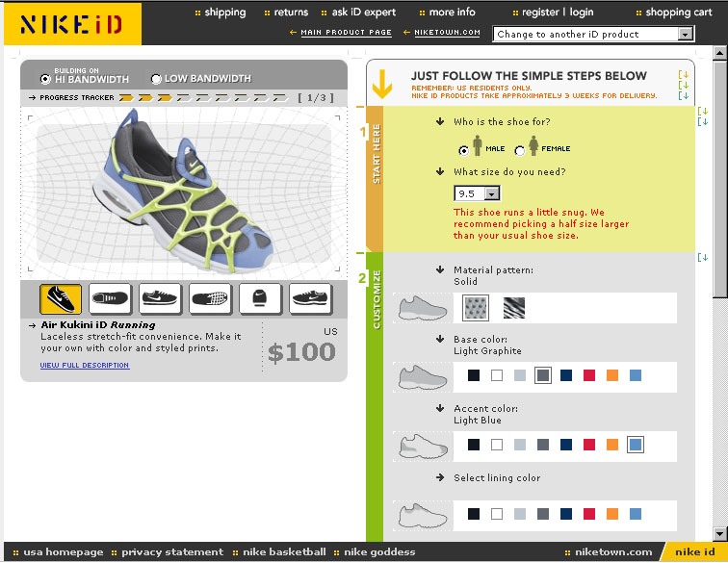
Task: Open more info menu item
Action: (x=452, y=13)
